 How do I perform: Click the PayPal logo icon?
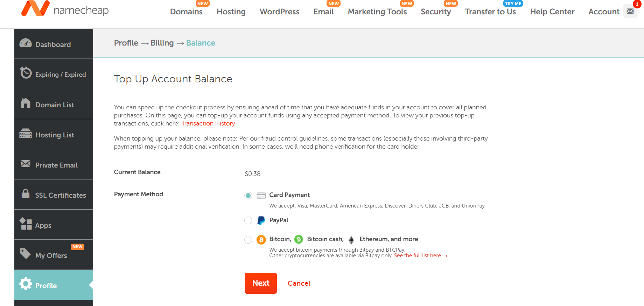click(x=261, y=220)
